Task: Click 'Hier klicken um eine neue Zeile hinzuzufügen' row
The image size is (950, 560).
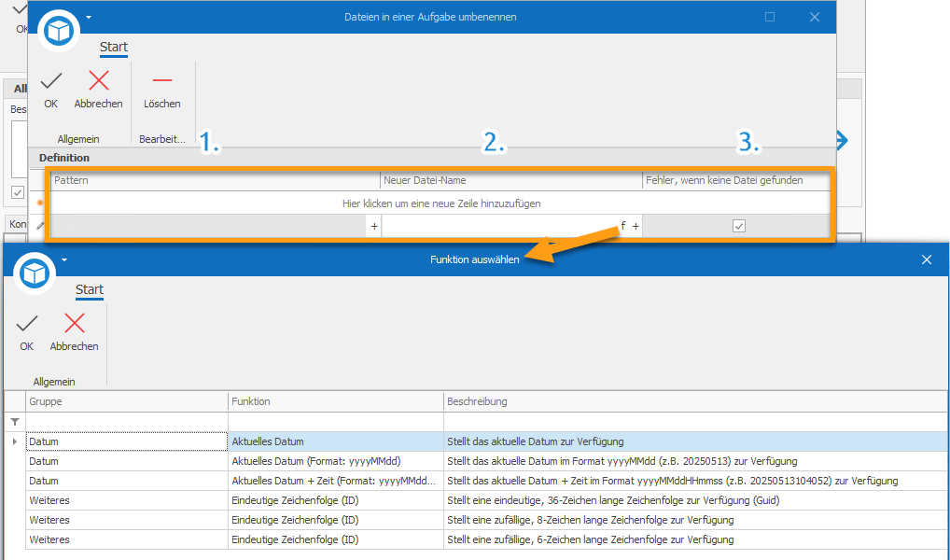Action: coord(441,203)
